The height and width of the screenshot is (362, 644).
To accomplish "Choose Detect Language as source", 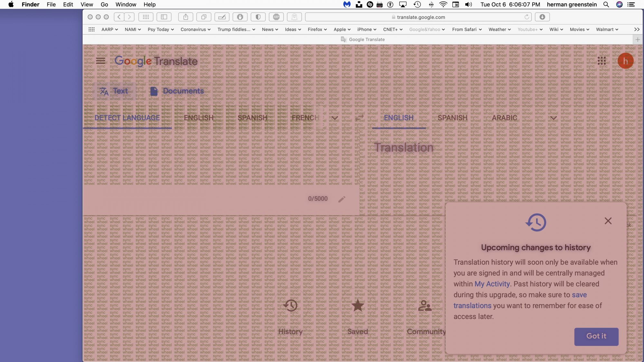I will 127,118.
